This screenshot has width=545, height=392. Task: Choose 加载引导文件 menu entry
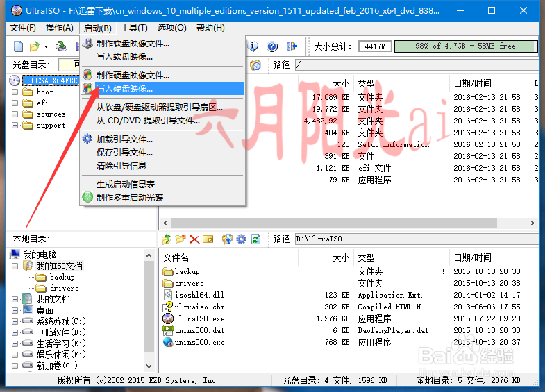pos(162,139)
